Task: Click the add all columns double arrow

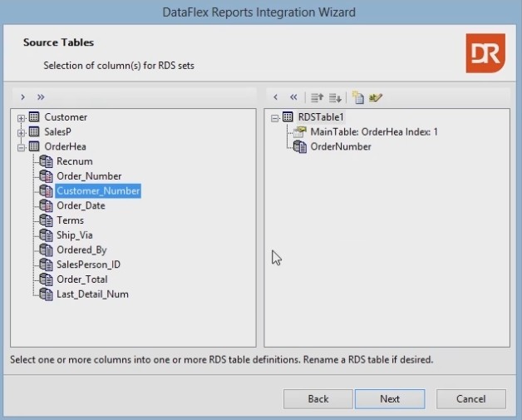Action: [41, 97]
